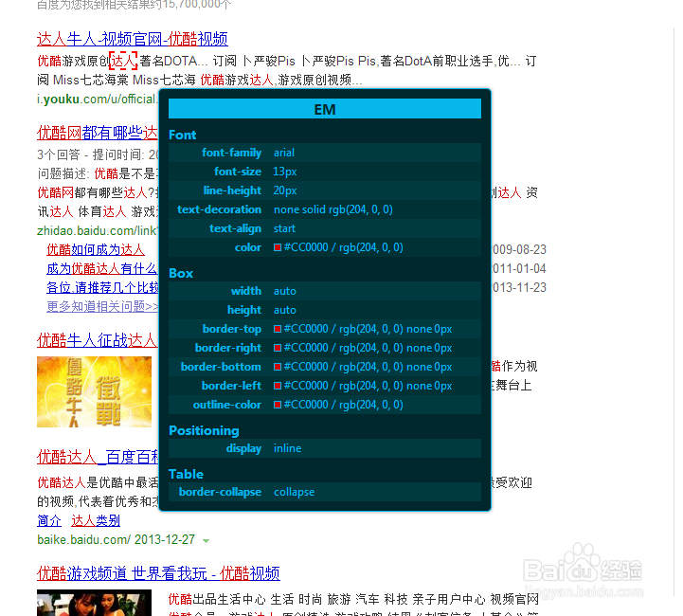Click the font-family value arial
This screenshot has height=616, width=683.
click(x=284, y=153)
